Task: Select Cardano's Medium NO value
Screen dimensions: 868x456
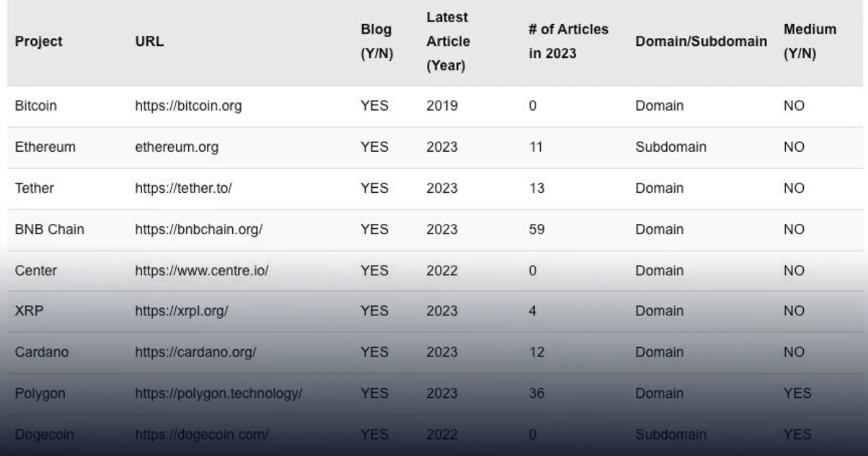Action: point(794,352)
